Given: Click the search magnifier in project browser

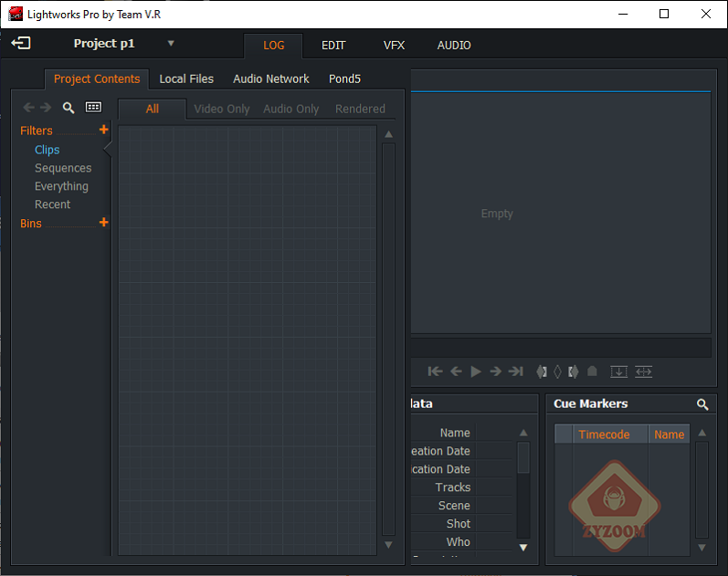Looking at the screenshot, I should click(69, 108).
